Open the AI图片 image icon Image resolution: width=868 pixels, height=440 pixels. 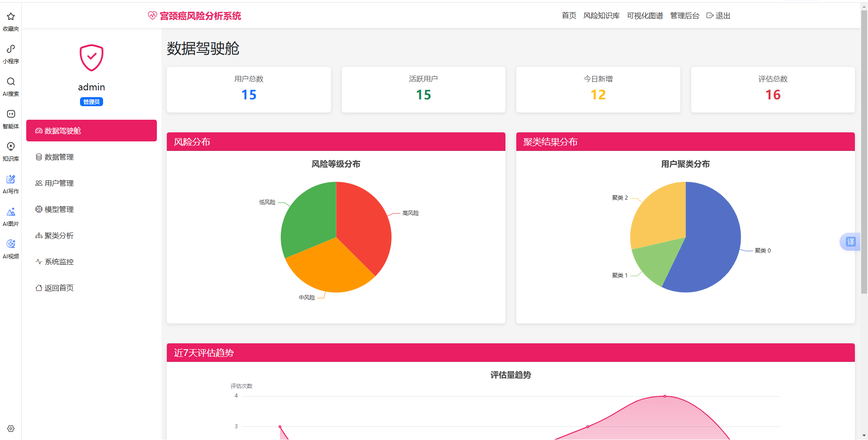[x=11, y=211]
